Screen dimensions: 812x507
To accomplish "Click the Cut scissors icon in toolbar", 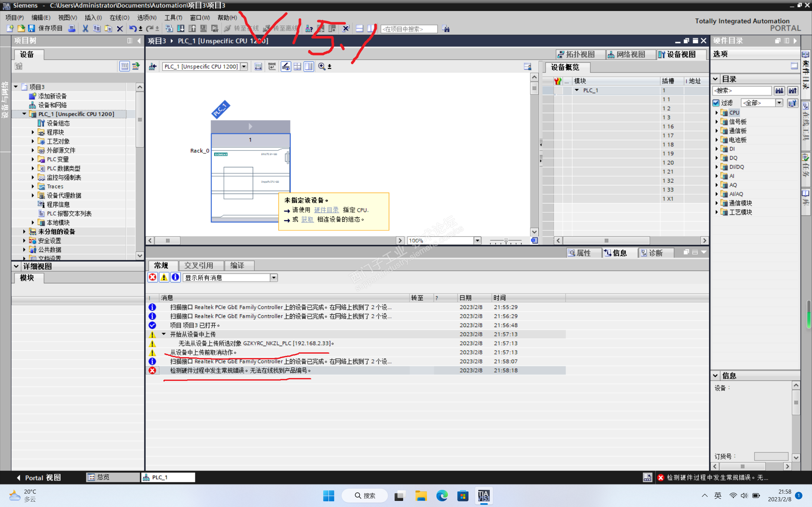I will click(x=86, y=29).
